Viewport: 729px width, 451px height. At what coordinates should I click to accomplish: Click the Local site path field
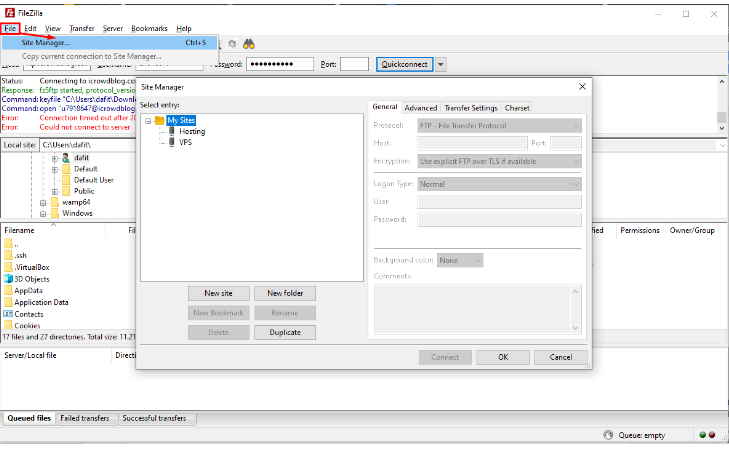pos(88,145)
